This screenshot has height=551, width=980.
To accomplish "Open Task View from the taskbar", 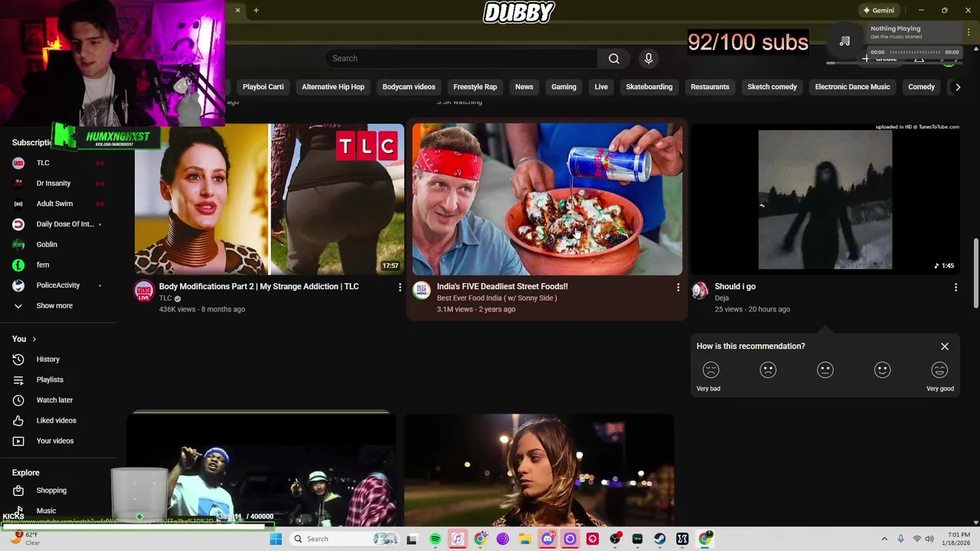I will coord(412,539).
